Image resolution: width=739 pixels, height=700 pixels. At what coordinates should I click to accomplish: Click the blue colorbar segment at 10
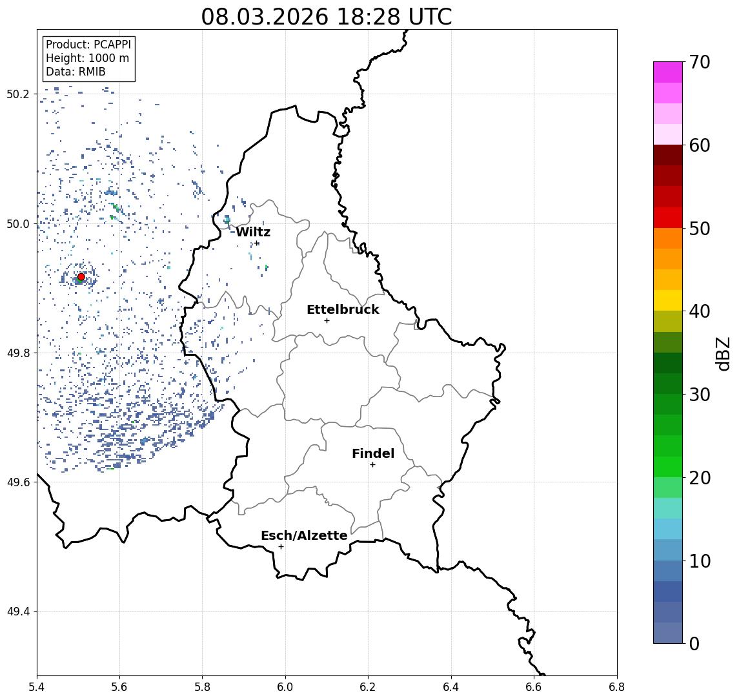(x=668, y=570)
